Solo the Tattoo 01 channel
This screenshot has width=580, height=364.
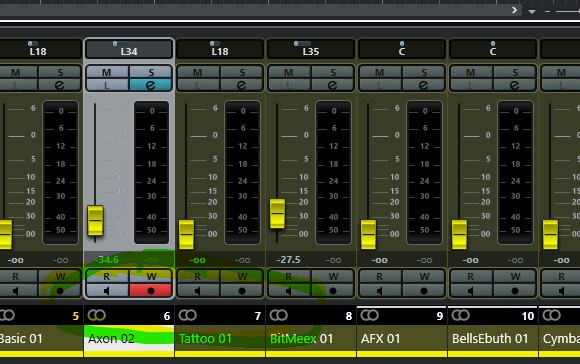click(242, 72)
